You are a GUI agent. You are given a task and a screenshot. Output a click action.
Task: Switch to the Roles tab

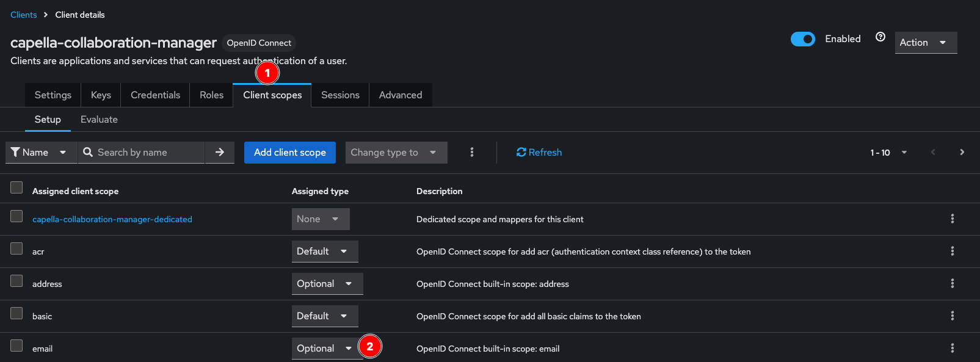211,95
